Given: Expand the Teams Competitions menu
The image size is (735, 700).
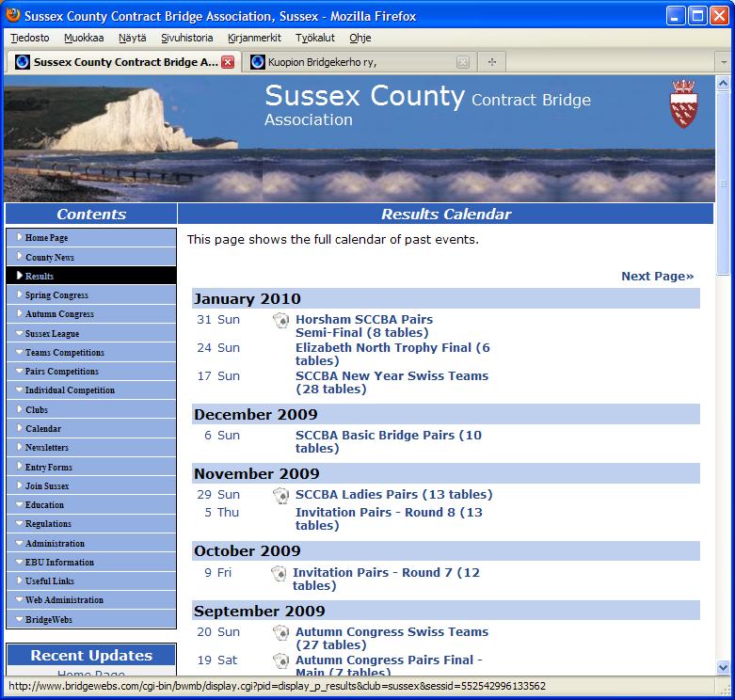Looking at the screenshot, I should click(91, 352).
